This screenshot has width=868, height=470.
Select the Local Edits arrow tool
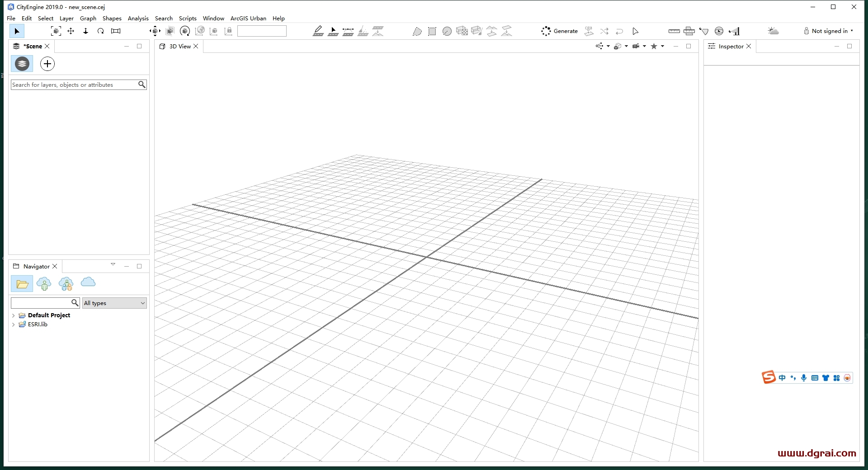point(635,31)
